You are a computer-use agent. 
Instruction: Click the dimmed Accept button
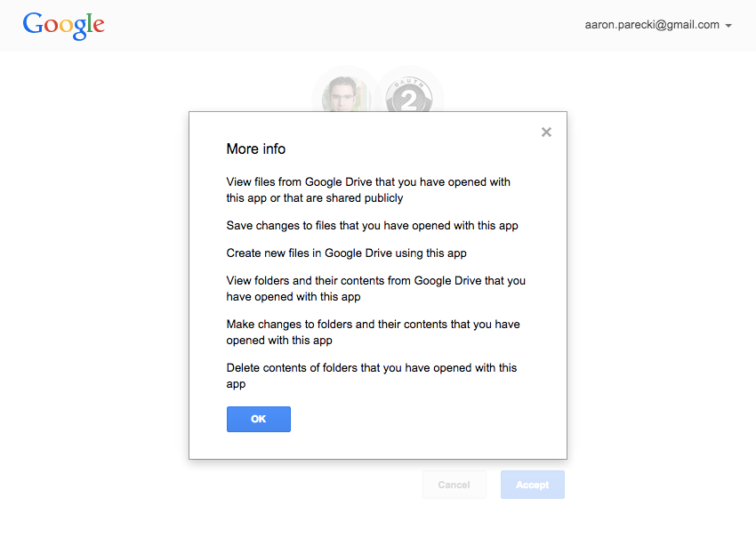point(532,485)
